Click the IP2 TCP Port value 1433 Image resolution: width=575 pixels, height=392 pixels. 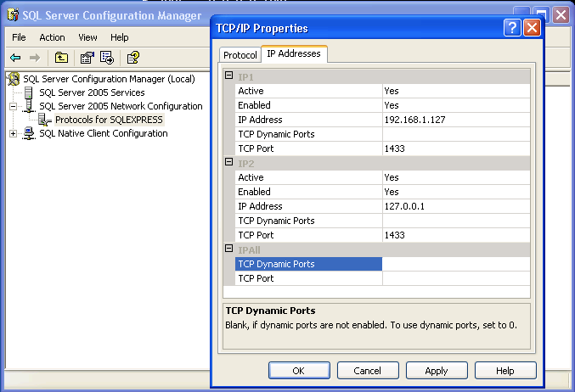[456, 235]
